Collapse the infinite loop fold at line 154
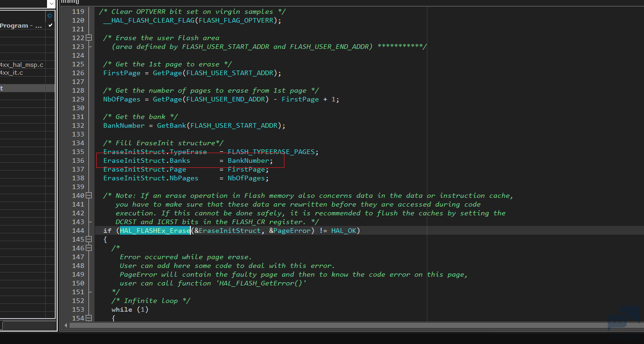 88,318
